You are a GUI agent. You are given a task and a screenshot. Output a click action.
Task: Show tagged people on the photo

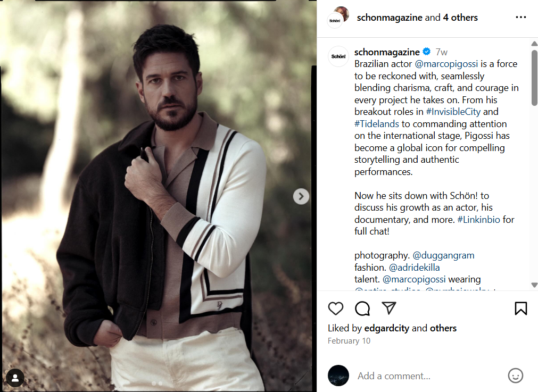click(15, 378)
